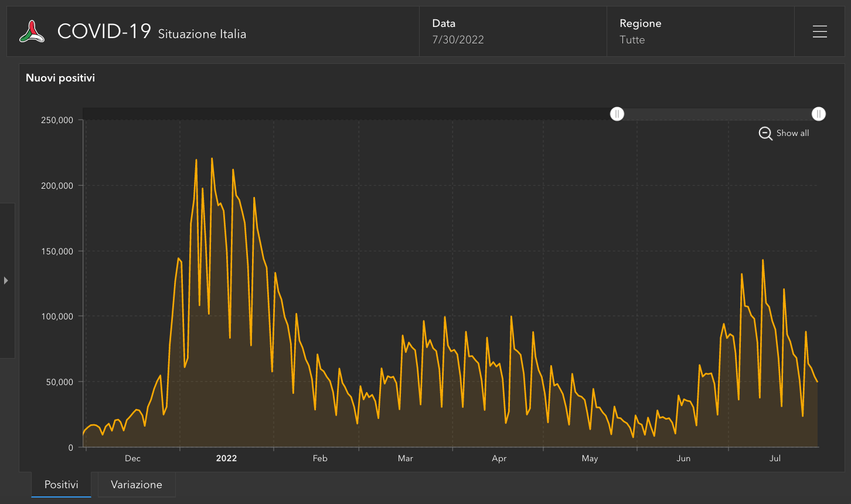Click the left handle of the range slider
Viewport: 851px width, 504px height.
tap(617, 114)
